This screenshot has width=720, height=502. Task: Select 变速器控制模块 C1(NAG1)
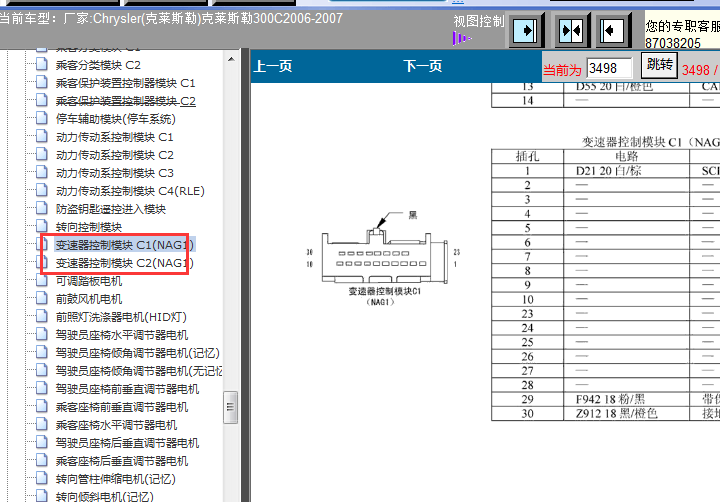coord(124,245)
